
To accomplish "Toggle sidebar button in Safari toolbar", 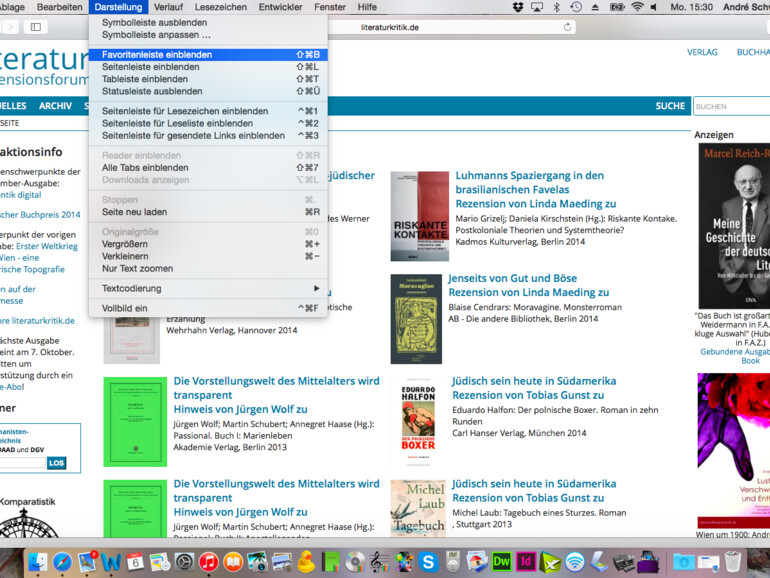I will pyautogui.click(x=36, y=27).
